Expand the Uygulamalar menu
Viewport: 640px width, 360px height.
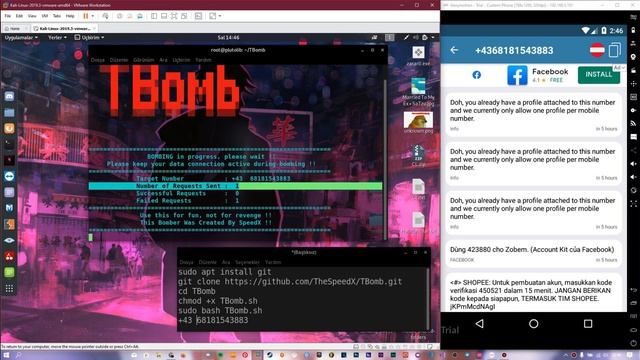pos(21,38)
